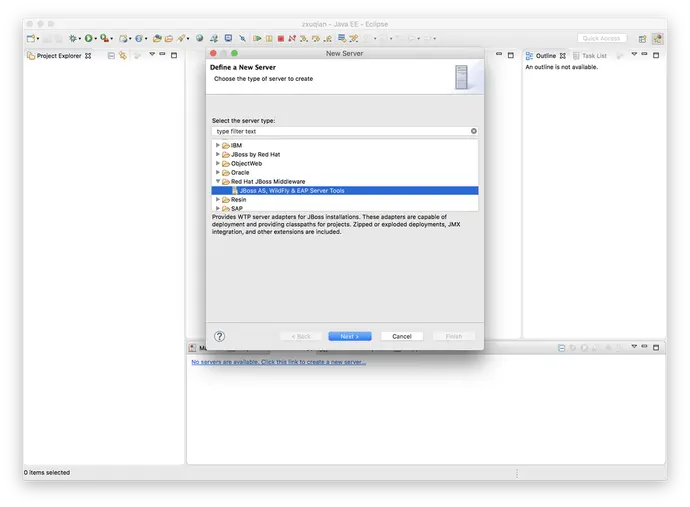Toggle Link with Editor in Project Explorer
Screen dimensions: 690x507
pyautogui.click(x=123, y=55)
